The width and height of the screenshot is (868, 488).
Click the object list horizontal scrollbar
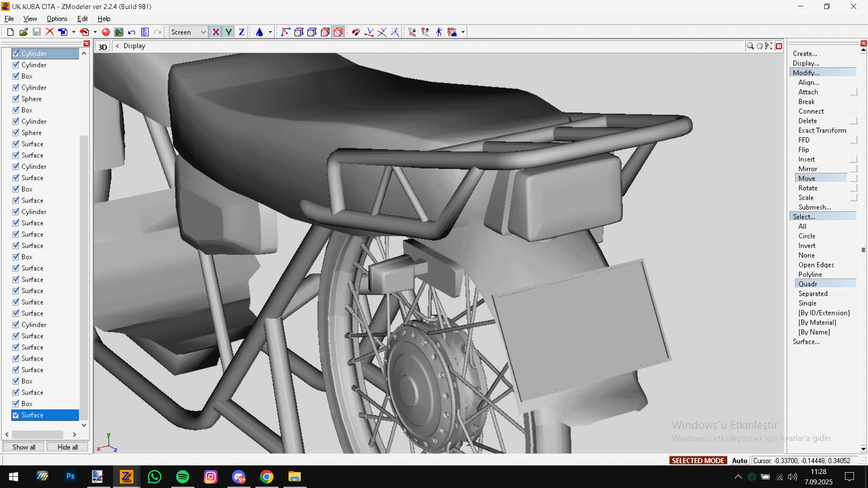click(x=38, y=435)
